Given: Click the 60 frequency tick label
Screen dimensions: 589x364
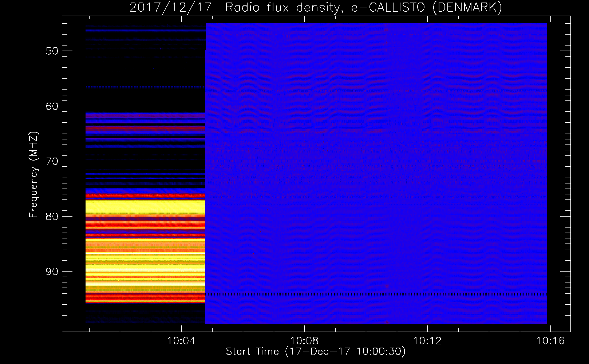Looking at the screenshot, I should (52, 106).
